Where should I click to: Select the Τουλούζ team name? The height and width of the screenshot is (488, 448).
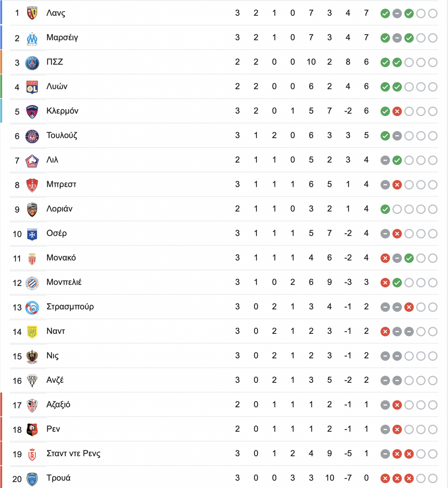[x=62, y=136]
